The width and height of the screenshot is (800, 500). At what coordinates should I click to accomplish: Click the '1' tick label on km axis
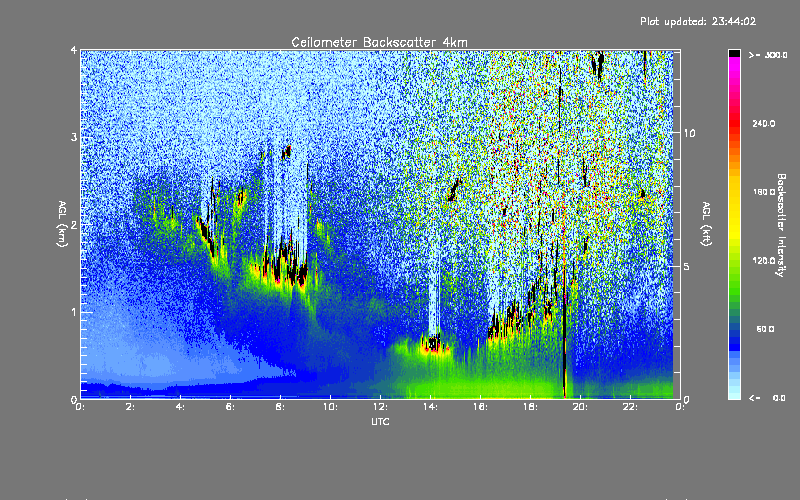tap(74, 312)
